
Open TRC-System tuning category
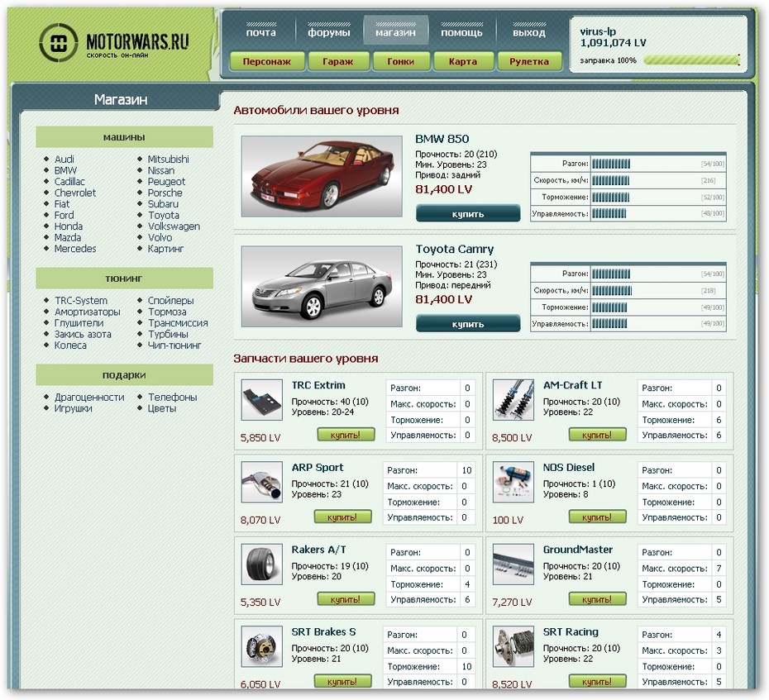tap(81, 301)
